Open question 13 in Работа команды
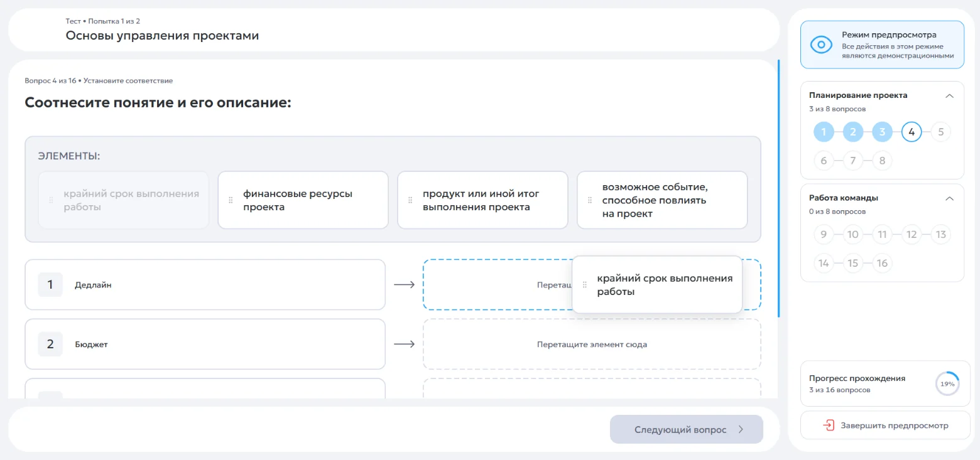 (940, 235)
